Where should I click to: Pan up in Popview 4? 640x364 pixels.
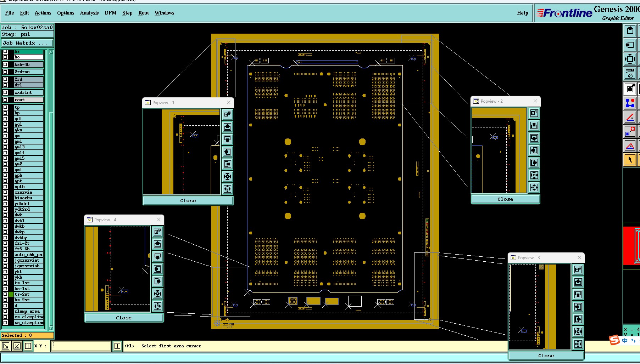(158, 244)
